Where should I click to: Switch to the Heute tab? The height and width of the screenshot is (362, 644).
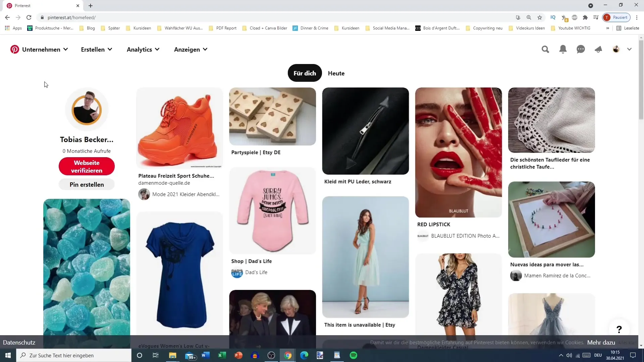tap(336, 73)
